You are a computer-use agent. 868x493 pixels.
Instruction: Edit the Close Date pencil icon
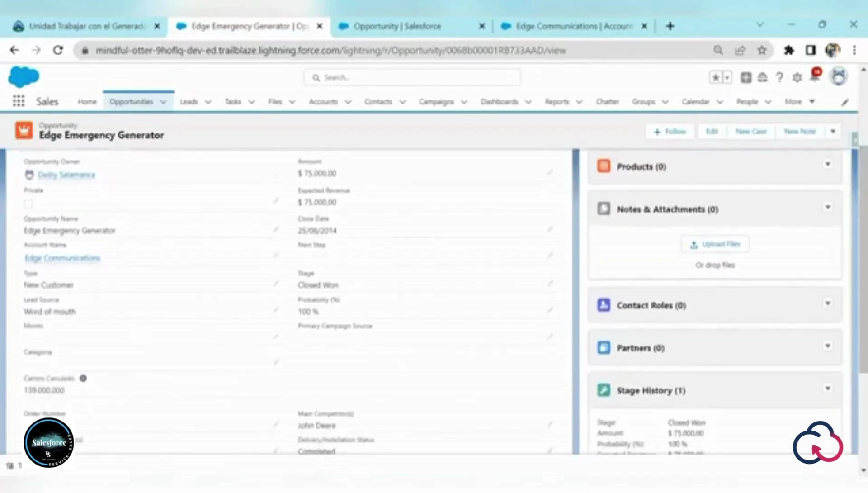click(550, 229)
